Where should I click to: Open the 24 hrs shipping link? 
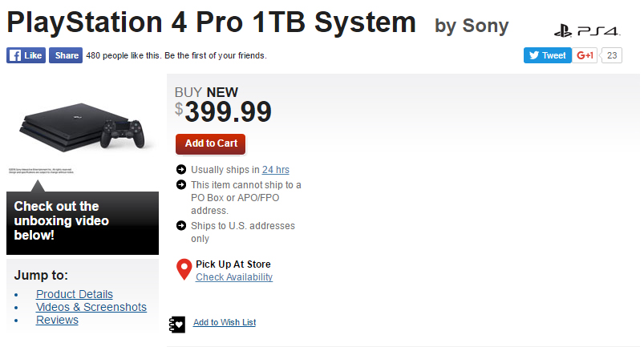[275, 170]
